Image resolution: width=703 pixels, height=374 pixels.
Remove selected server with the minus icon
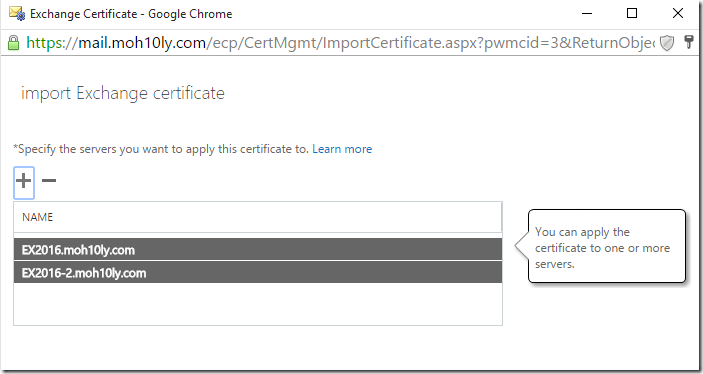coord(49,181)
